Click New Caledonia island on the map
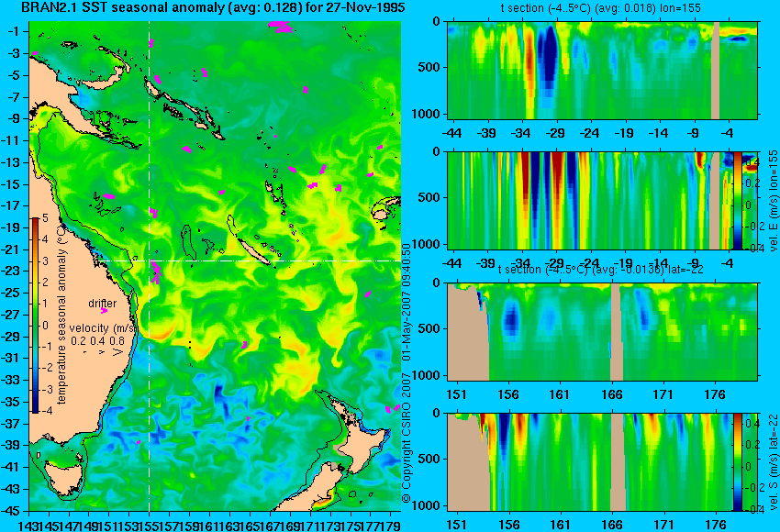Viewport: 780px width, 532px height. (254, 252)
